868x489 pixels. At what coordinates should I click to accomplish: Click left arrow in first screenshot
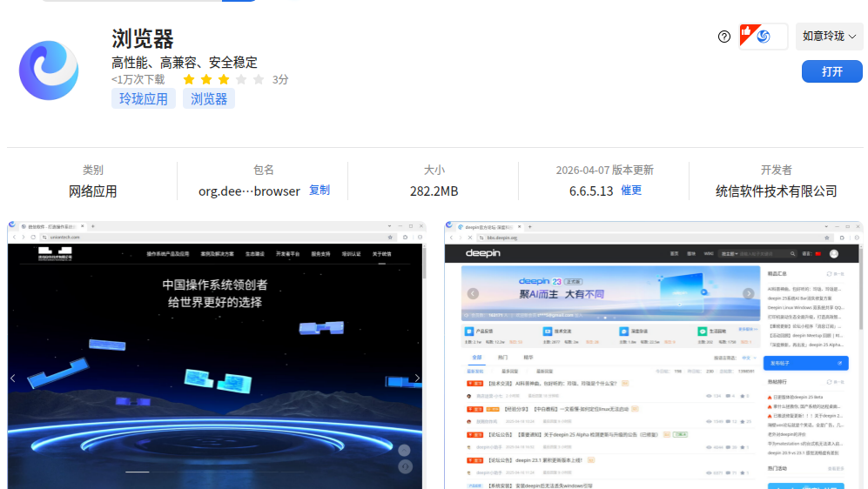(13, 378)
